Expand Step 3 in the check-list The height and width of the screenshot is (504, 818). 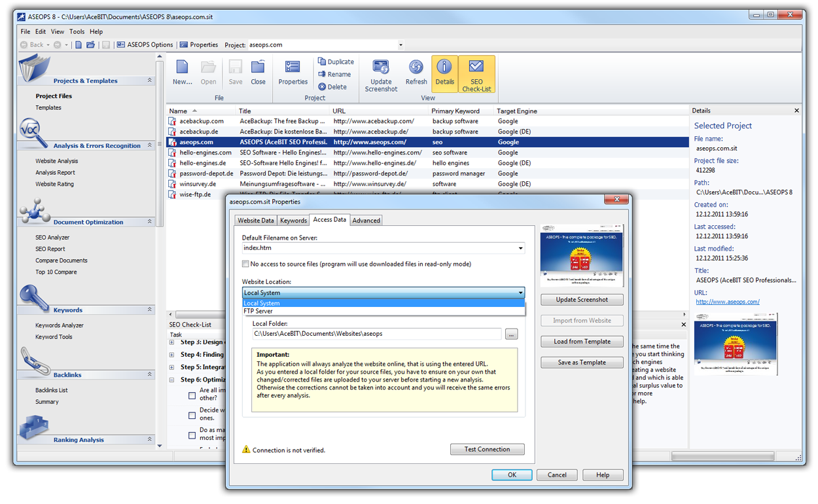pos(172,342)
